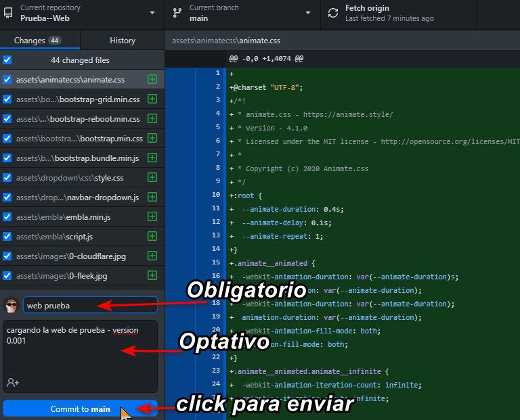This screenshot has height=420, width=520.
Task: Click the Fetch origin sync icon
Action: [333, 13]
